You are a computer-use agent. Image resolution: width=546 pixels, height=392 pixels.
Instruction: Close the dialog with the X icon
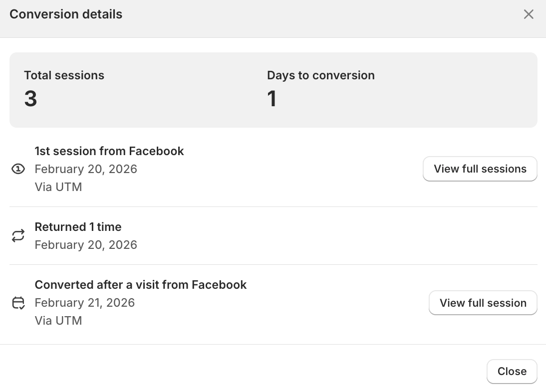pos(529,14)
